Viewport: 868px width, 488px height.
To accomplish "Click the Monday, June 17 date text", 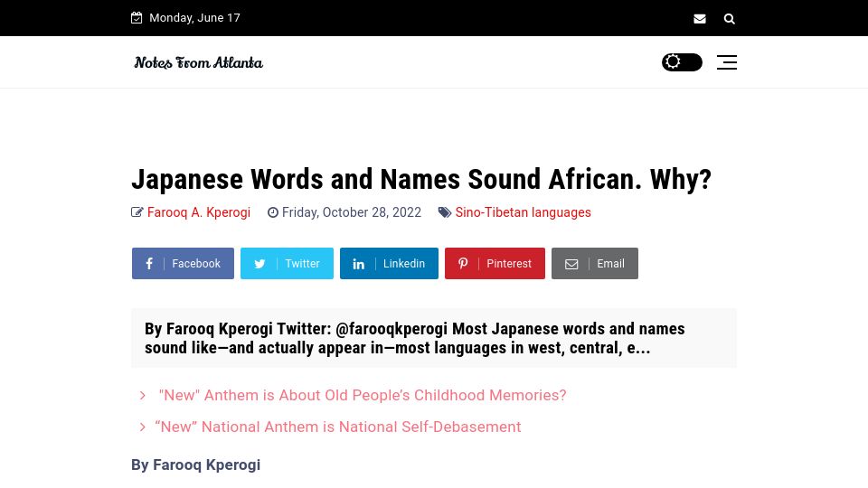I will tap(195, 18).
